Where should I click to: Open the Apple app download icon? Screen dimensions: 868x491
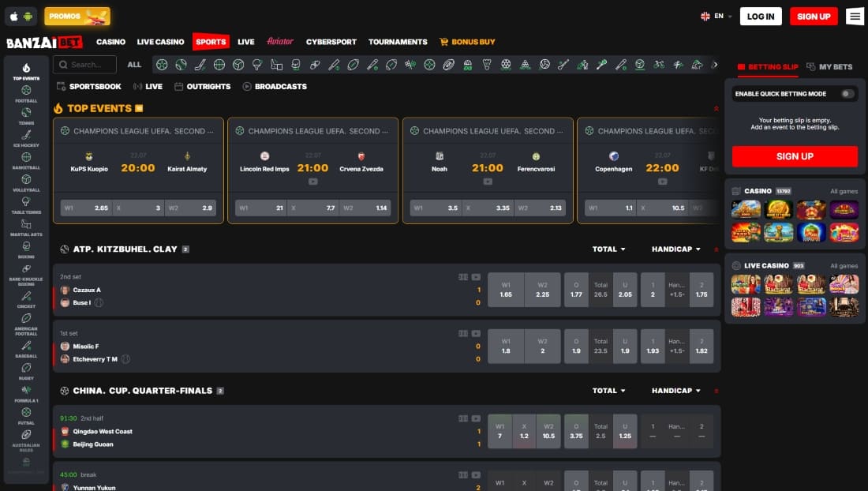(x=14, y=16)
